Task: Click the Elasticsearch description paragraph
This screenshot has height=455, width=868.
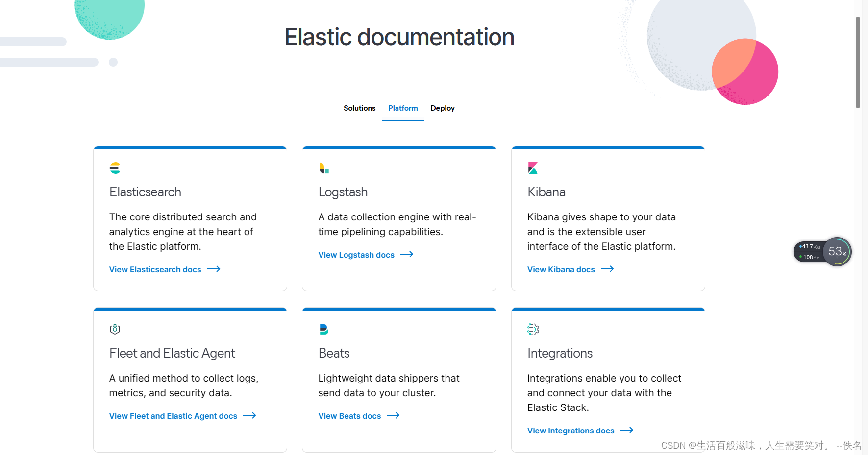Action: (x=183, y=232)
